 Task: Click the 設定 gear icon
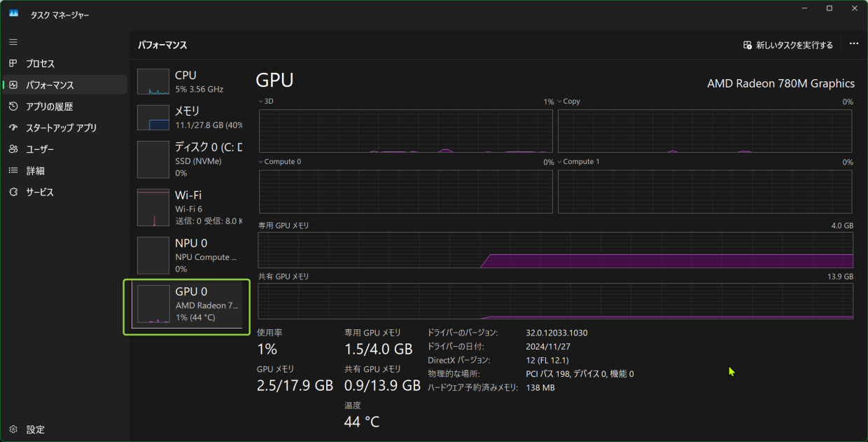pyautogui.click(x=13, y=429)
